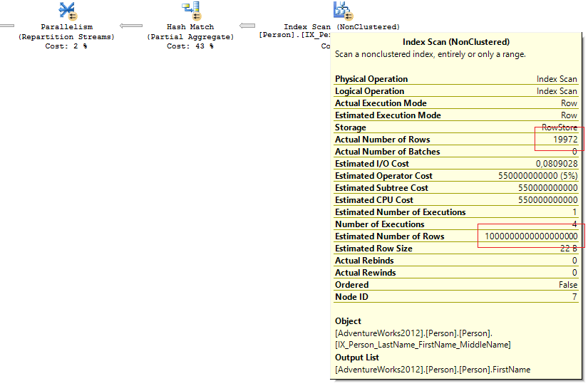This screenshot has height=386, width=588.
Task: Click the 'Physical Operation' property row
Action: point(456,79)
